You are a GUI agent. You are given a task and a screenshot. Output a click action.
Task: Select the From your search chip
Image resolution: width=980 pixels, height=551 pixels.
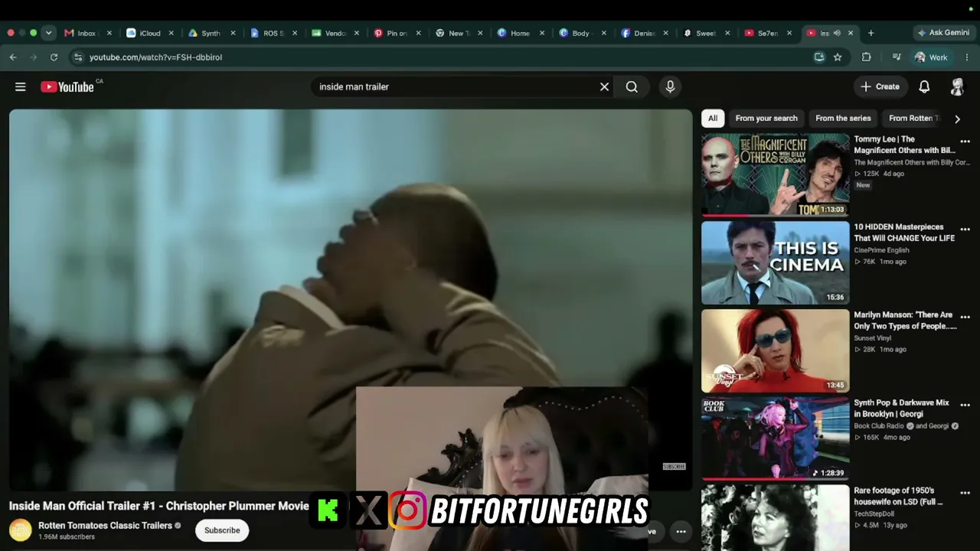pos(766,119)
